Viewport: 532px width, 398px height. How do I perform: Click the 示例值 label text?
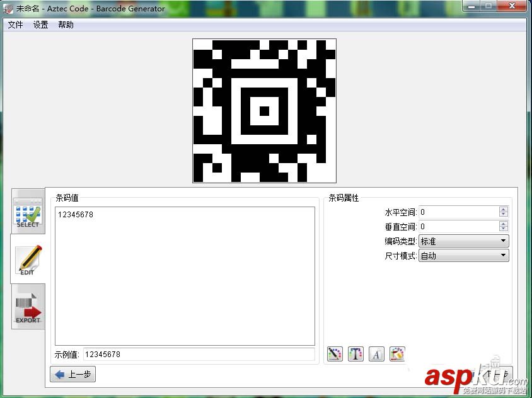point(67,355)
